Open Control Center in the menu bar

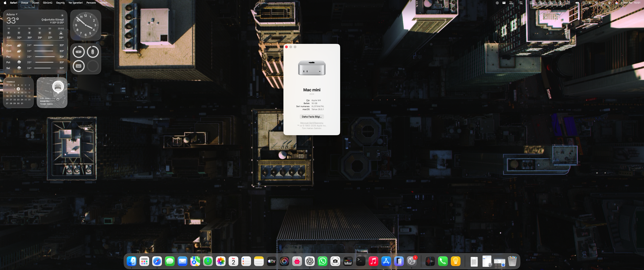pyautogui.click(x=610, y=3)
